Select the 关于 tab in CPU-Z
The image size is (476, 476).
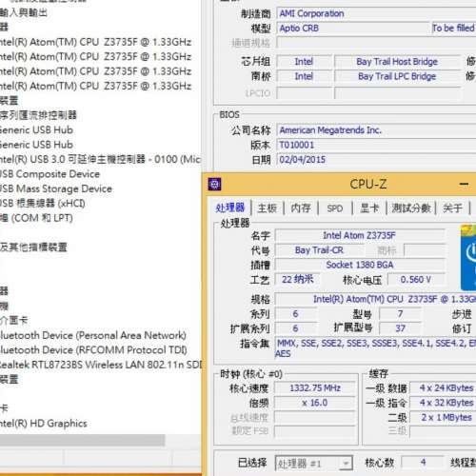point(452,208)
